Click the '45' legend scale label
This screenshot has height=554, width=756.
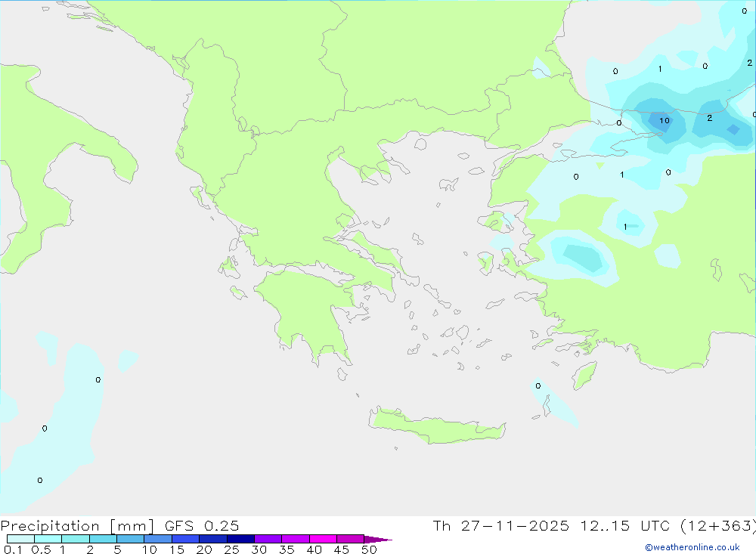tap(342, 549)
